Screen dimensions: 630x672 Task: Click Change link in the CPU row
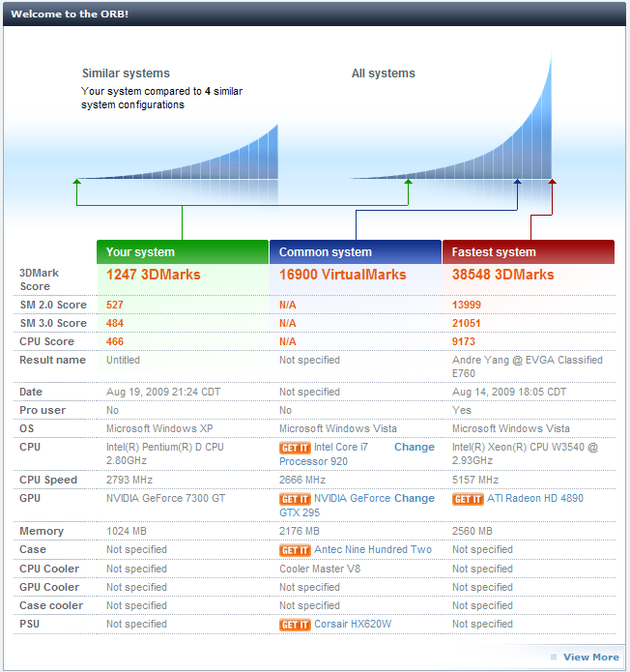(415, 447)
